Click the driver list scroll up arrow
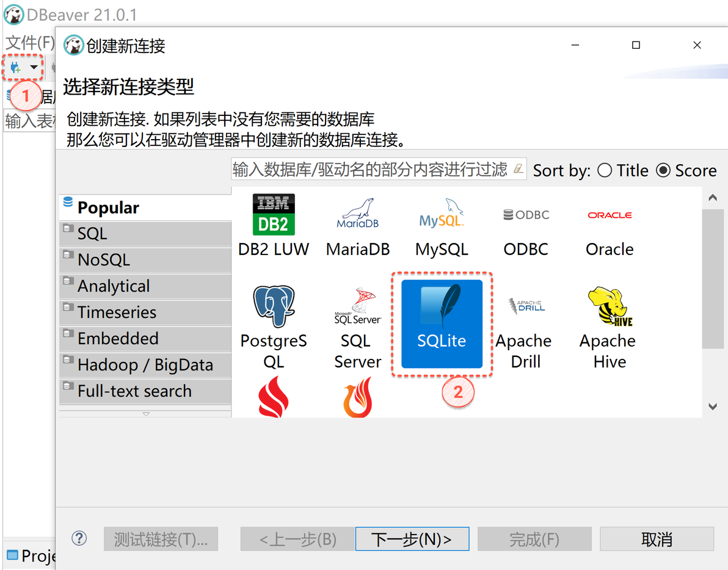This screenshot has height=570, width=728. [713, 198]
